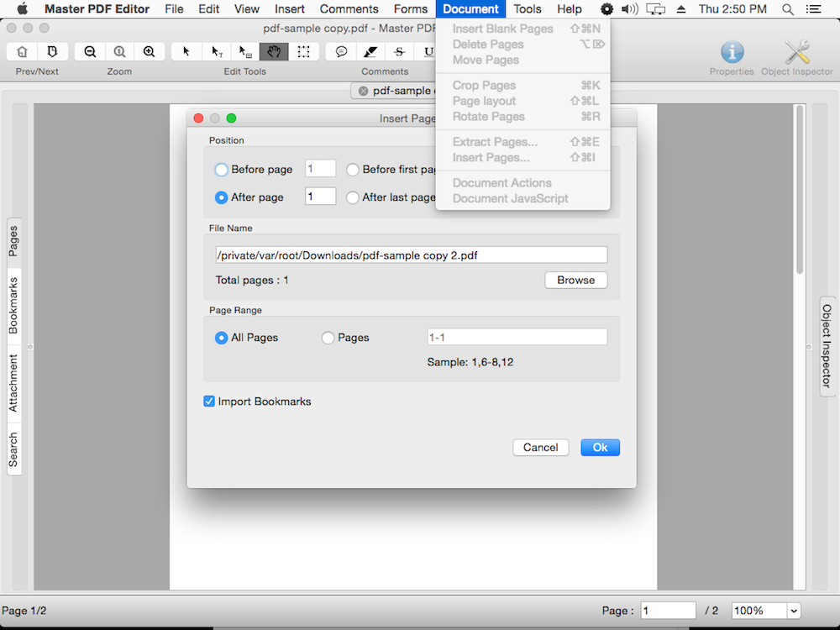
Task: Pick the Highlight text tool
Action: tap(370, 51)
